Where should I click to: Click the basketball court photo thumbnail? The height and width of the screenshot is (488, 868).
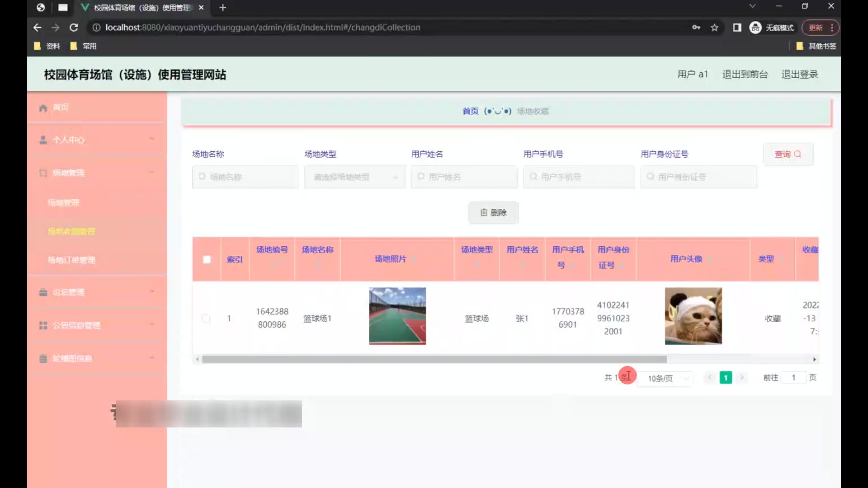pos(397,316)
